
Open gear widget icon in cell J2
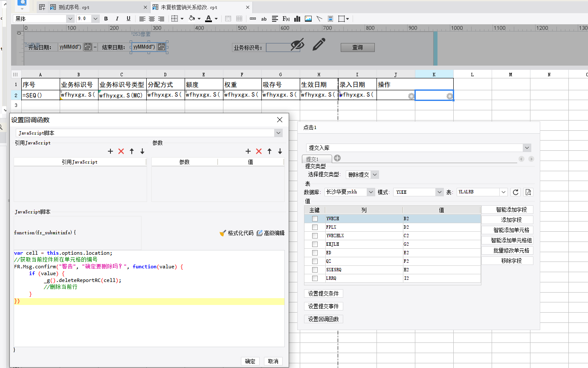click(411, 96)
